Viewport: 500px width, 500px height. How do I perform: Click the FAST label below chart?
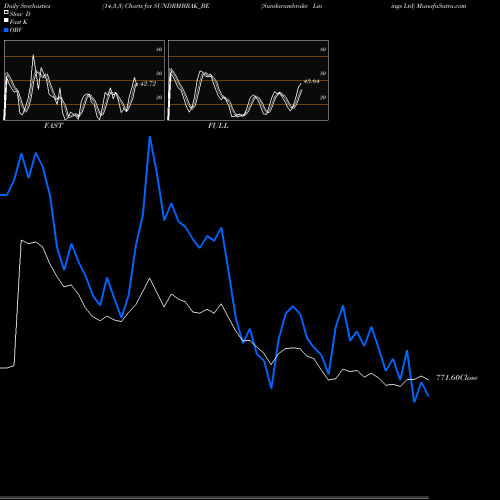(53, 126)
